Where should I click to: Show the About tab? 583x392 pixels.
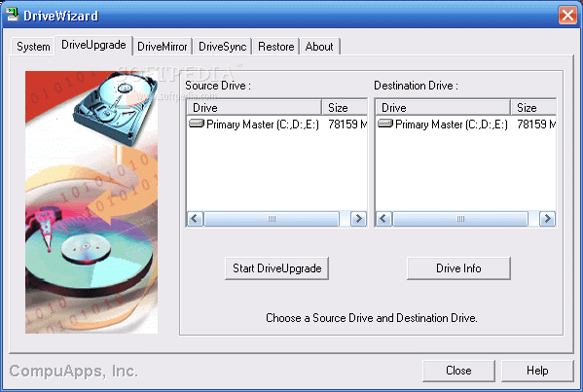coord(319,47)
